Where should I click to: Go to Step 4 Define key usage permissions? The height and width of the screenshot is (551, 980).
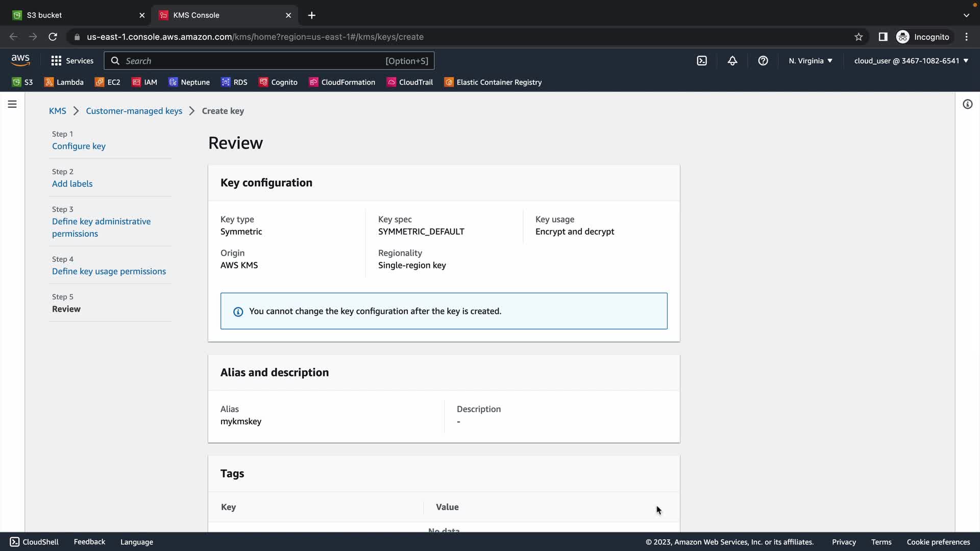[109, 271]
